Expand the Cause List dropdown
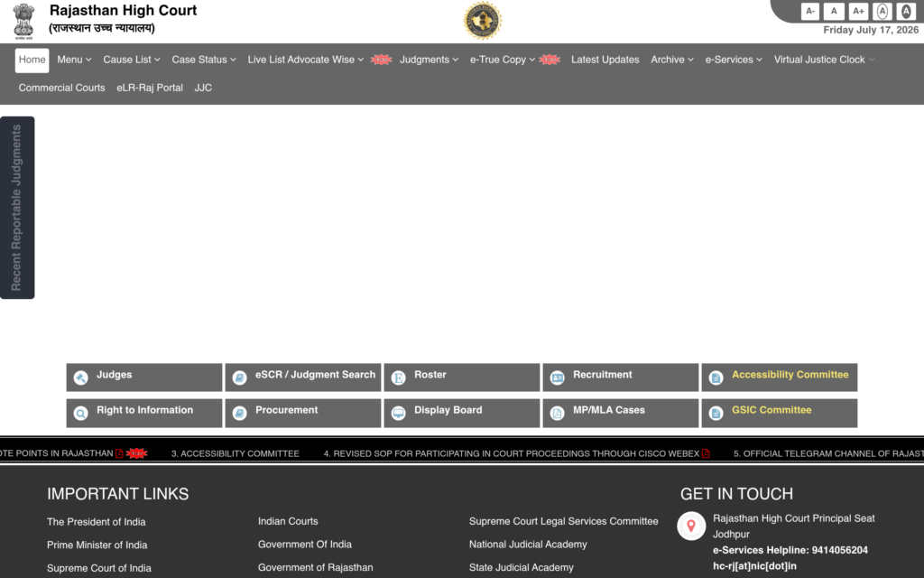This screenshot has height=578, width=924. point(132,60)
